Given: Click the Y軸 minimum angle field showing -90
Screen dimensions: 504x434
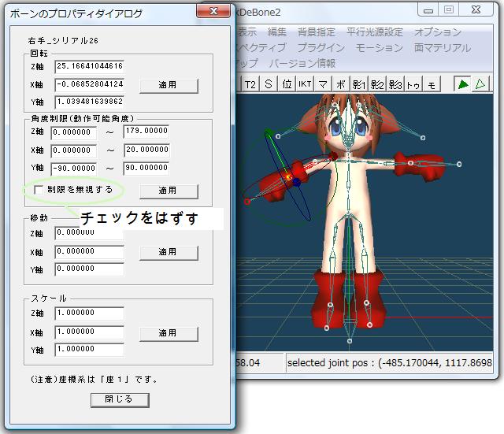Looking at the screenshot, I should tap(74, 168).
